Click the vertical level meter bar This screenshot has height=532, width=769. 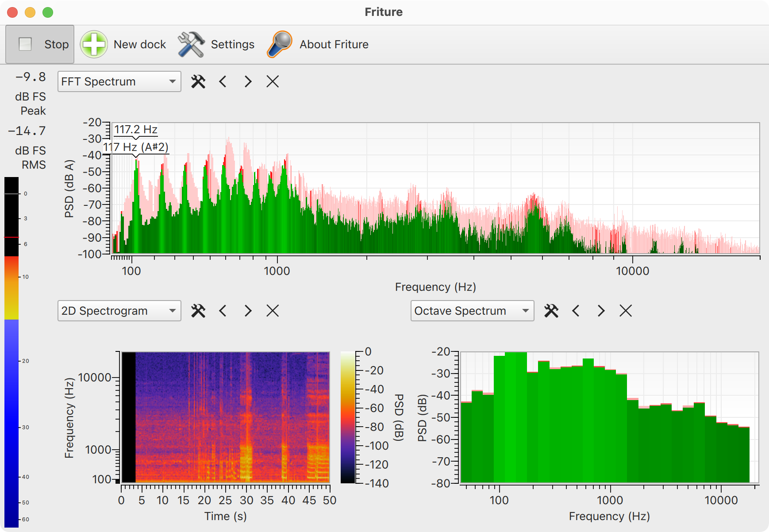tap(12, 352)
